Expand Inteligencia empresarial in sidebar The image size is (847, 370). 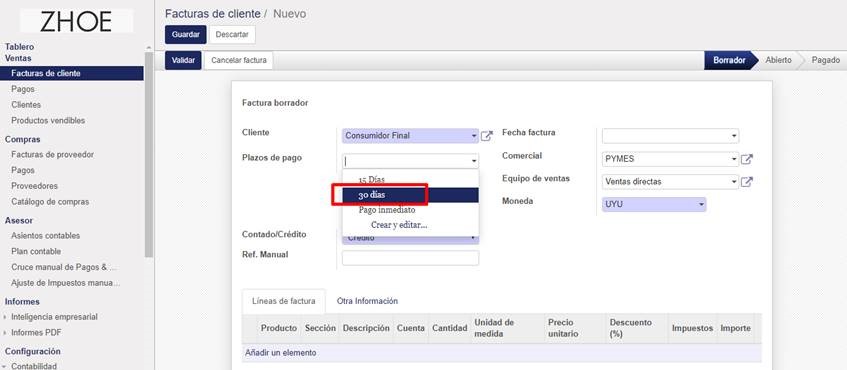pyautogui.click(x=5, y=317)
